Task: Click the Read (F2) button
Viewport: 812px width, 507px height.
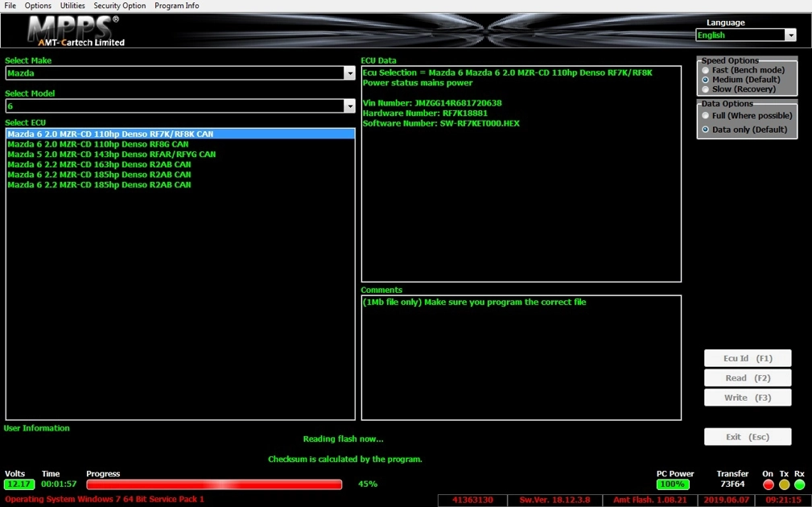Action: pyautogui.click(x=748, y=378)
